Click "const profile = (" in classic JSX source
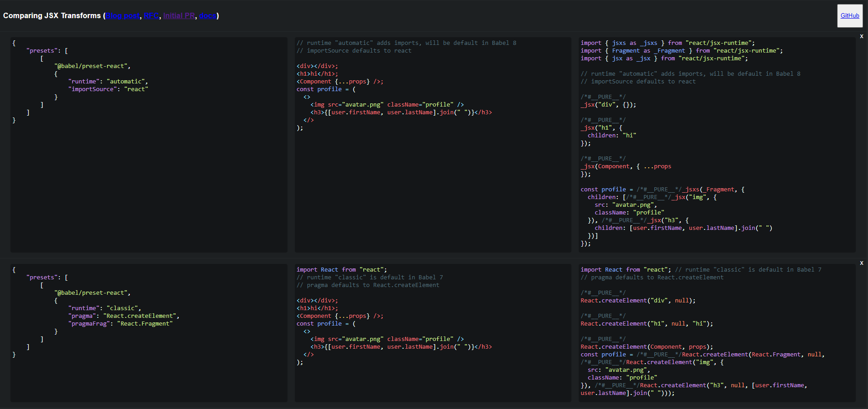 326,324
